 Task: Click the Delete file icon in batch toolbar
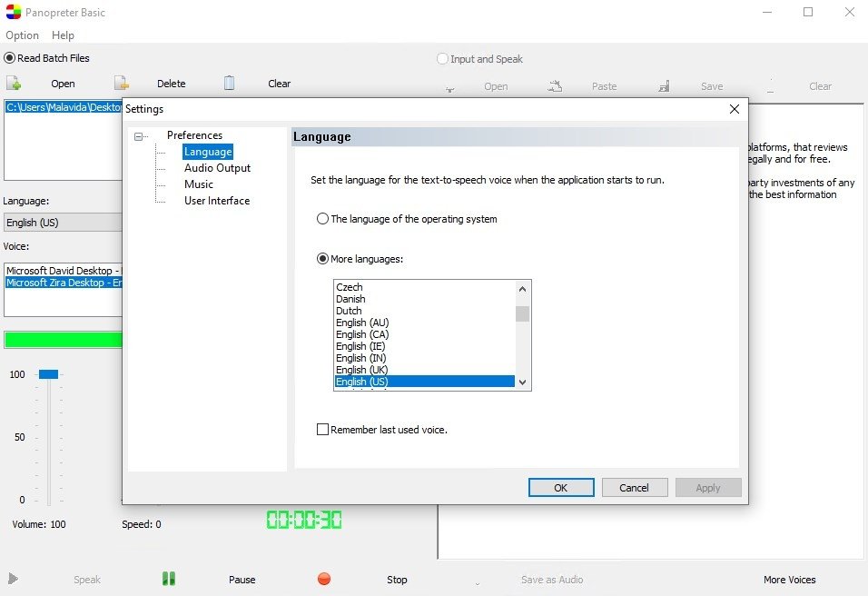[122, 83]
